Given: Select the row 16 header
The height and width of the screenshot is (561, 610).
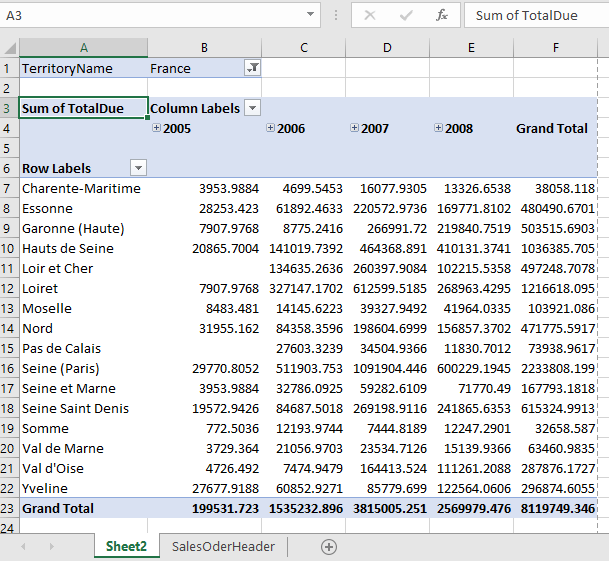Looking at the screenshot, I should click(x=7, y=368).
